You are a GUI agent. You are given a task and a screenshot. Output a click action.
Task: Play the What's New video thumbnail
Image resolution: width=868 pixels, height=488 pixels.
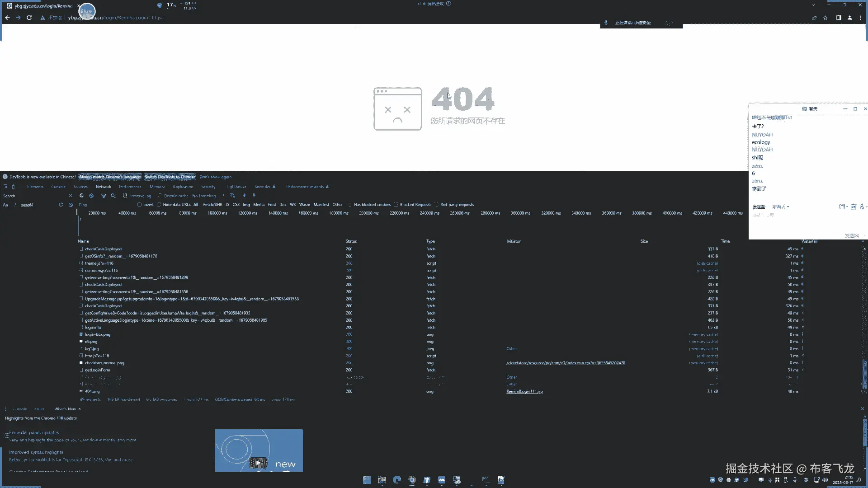pyautogui.click(x=259, y=462)
